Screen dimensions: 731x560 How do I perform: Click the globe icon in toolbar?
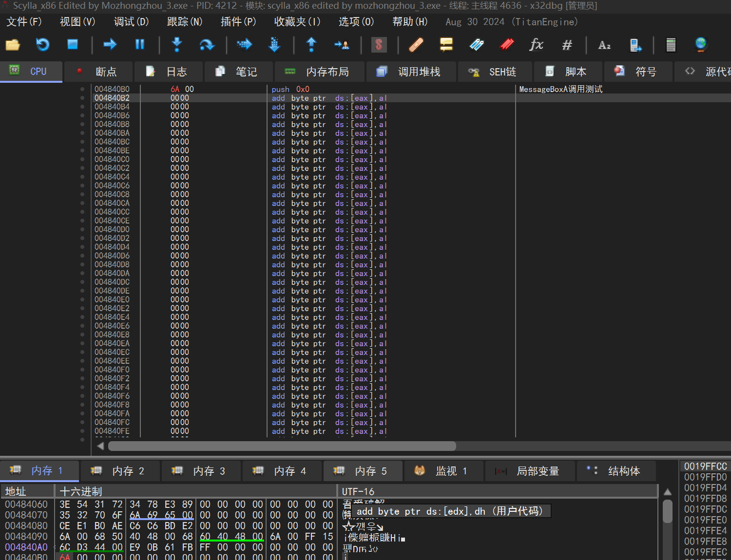(x=701, y=45)
